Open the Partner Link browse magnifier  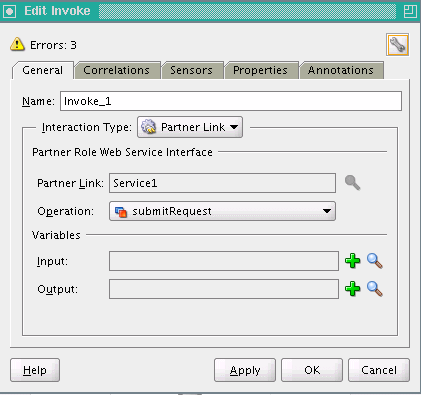coord(352,183)
